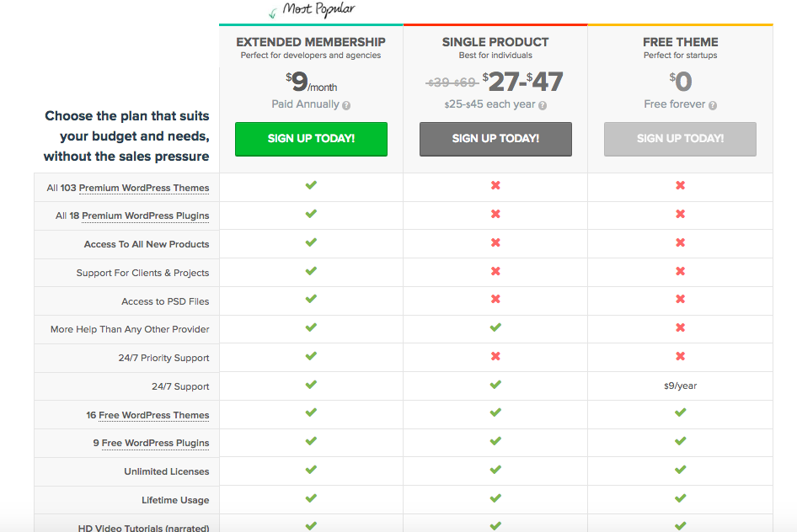Image resolution: width=797 pixels, height=532 pixels.
Task: Click the Single Product cross for Premium WordPress Plugins
Action: (x=495, y=214)
